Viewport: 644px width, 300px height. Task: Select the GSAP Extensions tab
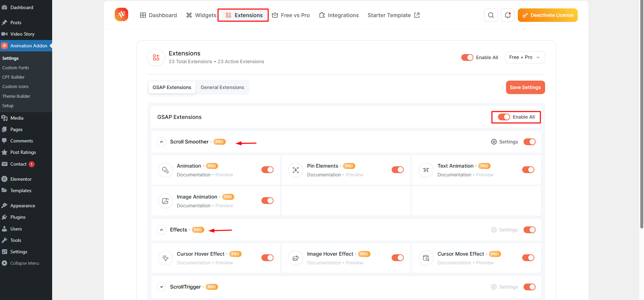tap(172, 87)
